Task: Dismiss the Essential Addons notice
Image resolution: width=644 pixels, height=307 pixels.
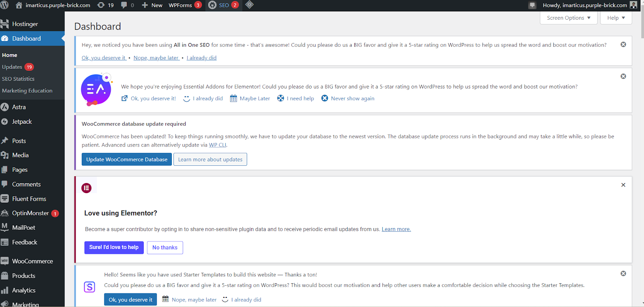Action: point(623,76)
